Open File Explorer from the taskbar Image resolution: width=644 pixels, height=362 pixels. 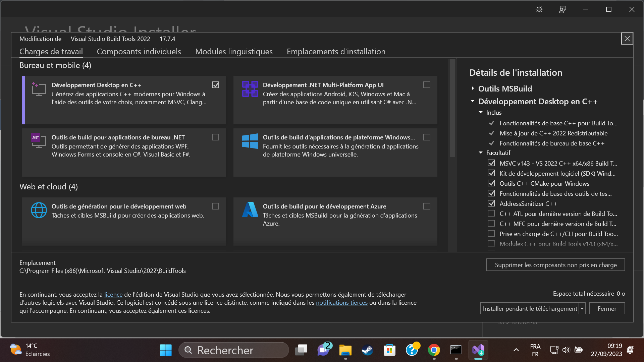coord(345,350)
